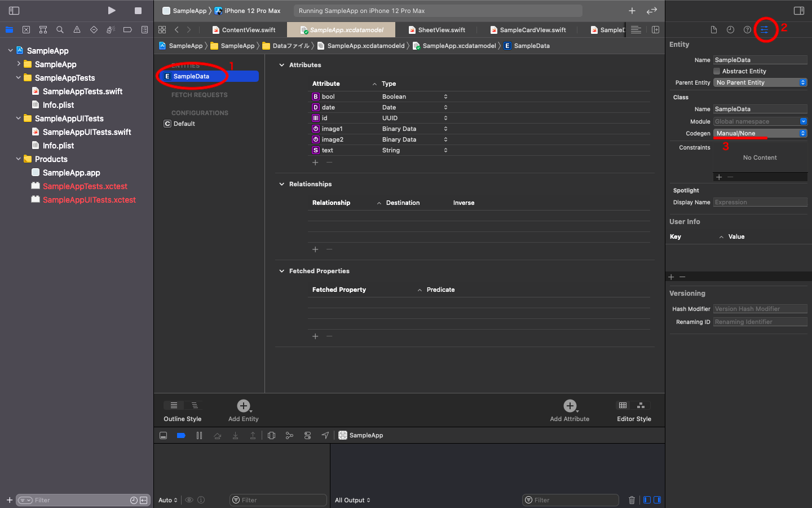
Task: Open the Find navigator
Action: [59, 29]
